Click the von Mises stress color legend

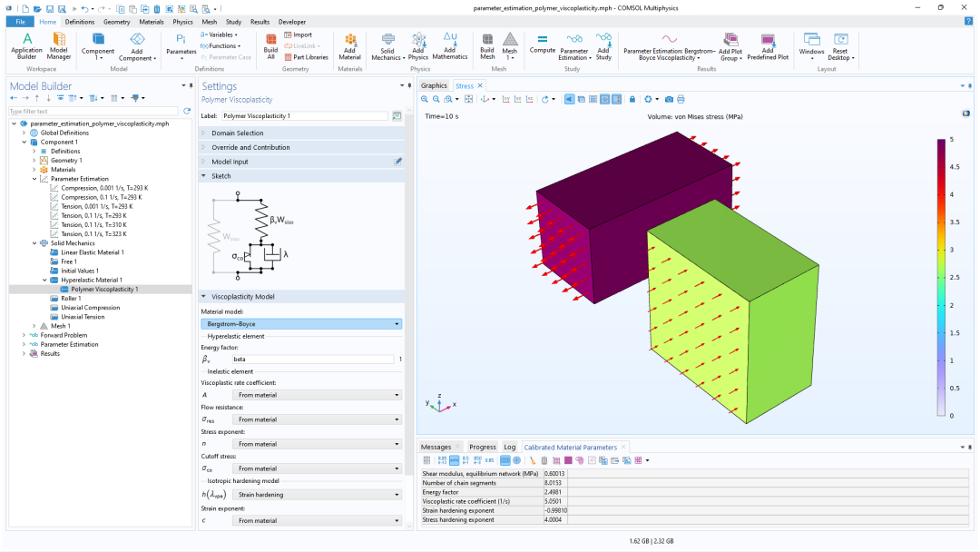[941, 277]
